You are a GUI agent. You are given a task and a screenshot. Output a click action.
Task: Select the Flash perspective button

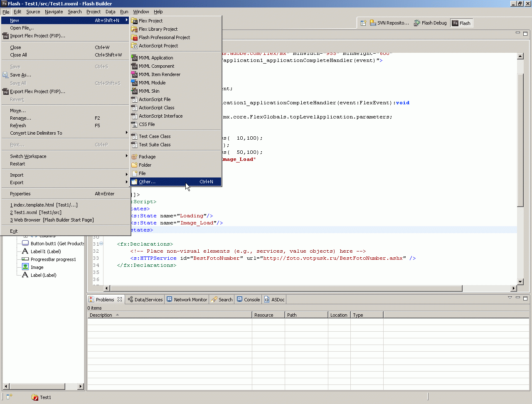click(461, 23)
